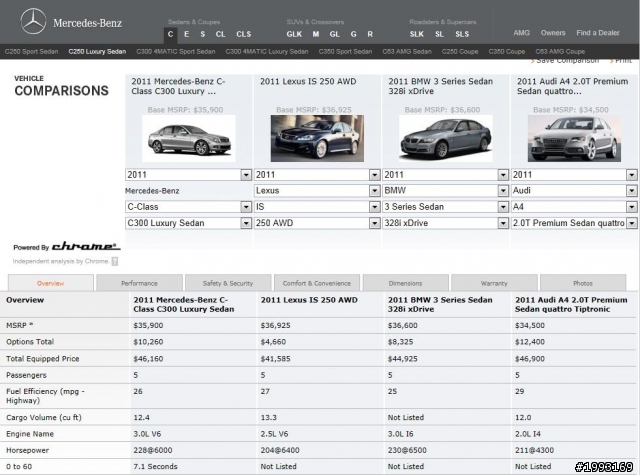Image resolution: width=640 pixels, height=475 pixels.
Task: Open the Lexus year 2011 dropdown
Action: [x=317, y=175]
